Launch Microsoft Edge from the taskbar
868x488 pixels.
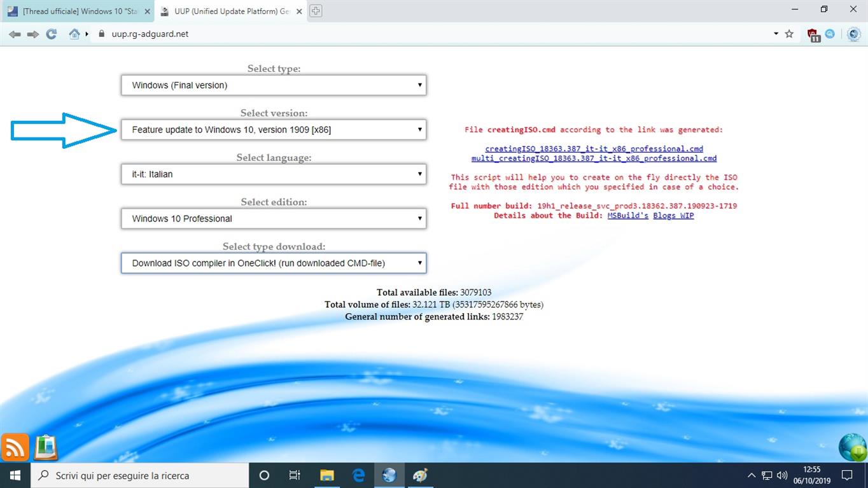click(358, 475)
